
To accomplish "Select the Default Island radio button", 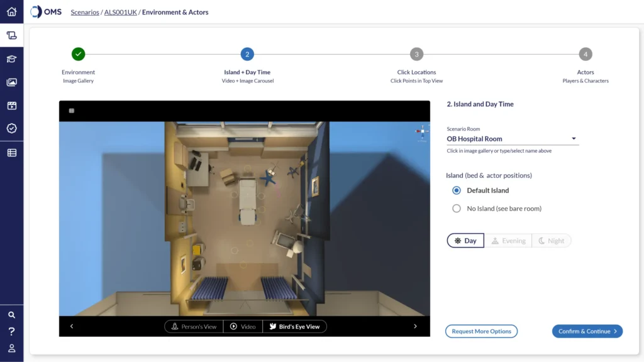I will (456, 190).
